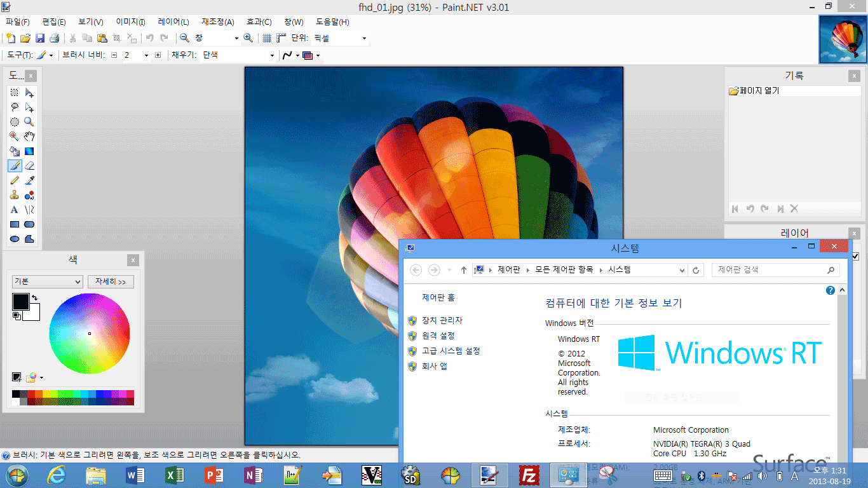
Task: Click the 자세히 >> button
Action: [x=111, y=281]
